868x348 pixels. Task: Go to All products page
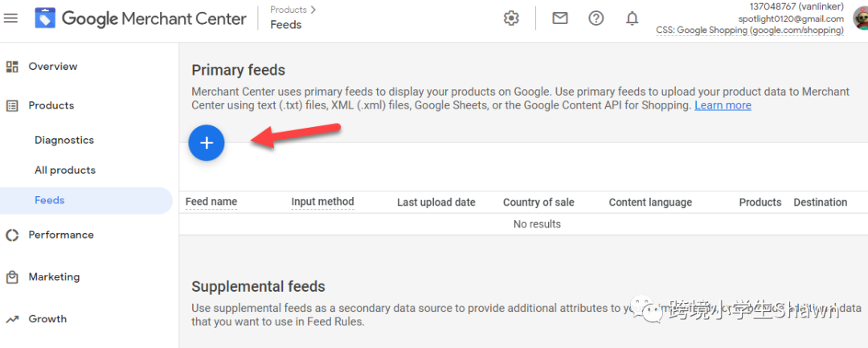tap(65, 170)
